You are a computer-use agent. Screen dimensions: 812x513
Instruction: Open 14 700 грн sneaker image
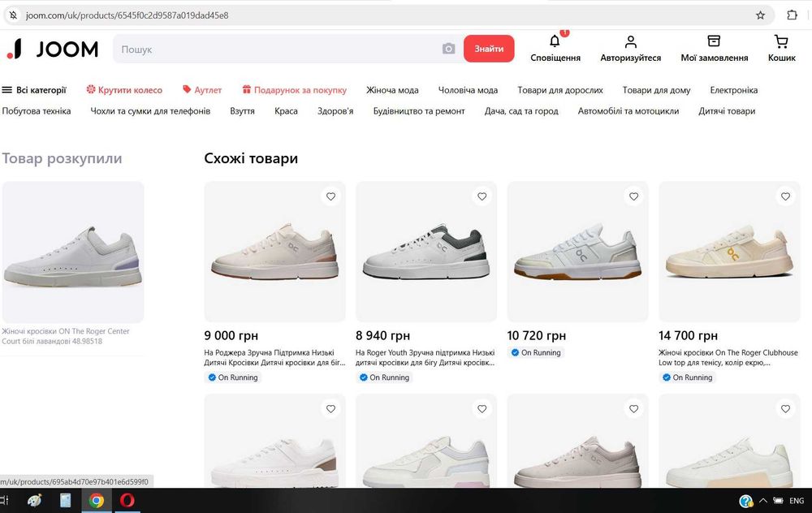[x=730, y=252]
